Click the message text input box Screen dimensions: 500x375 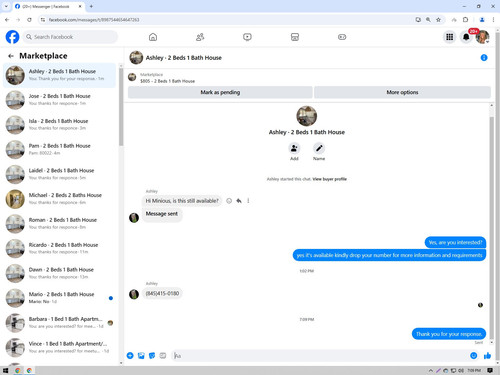(320, 356)
